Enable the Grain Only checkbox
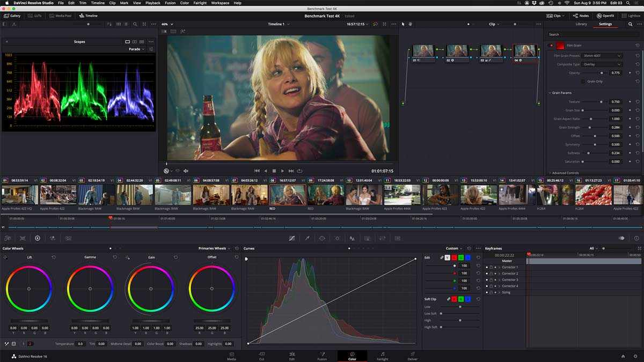644x362 pixels. pos(583,82)
